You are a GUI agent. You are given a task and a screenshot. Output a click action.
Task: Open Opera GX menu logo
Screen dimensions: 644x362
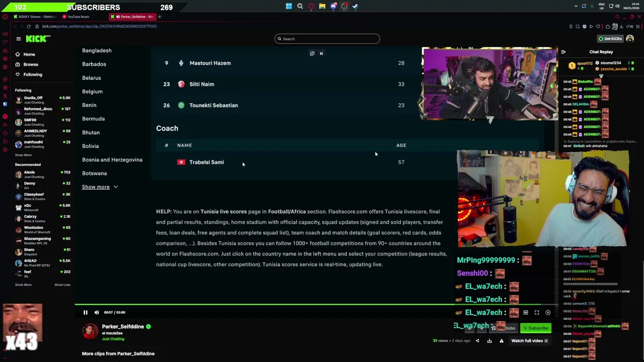point(5,17)
